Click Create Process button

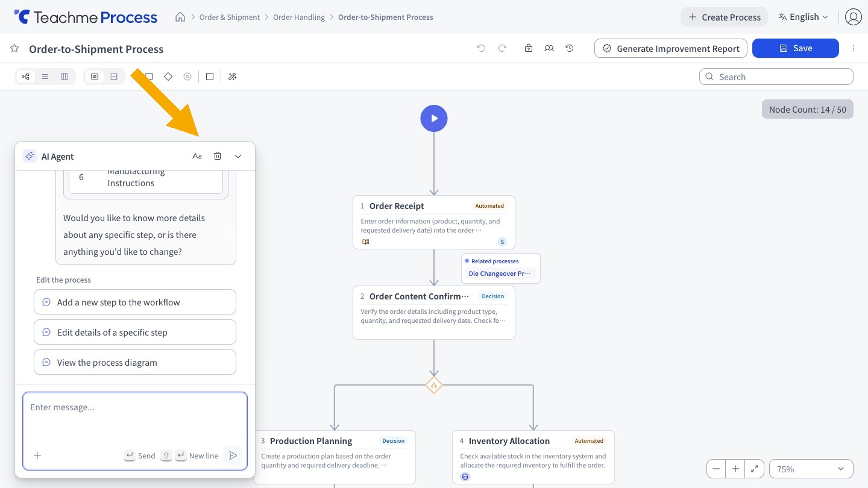pos(725,17)
